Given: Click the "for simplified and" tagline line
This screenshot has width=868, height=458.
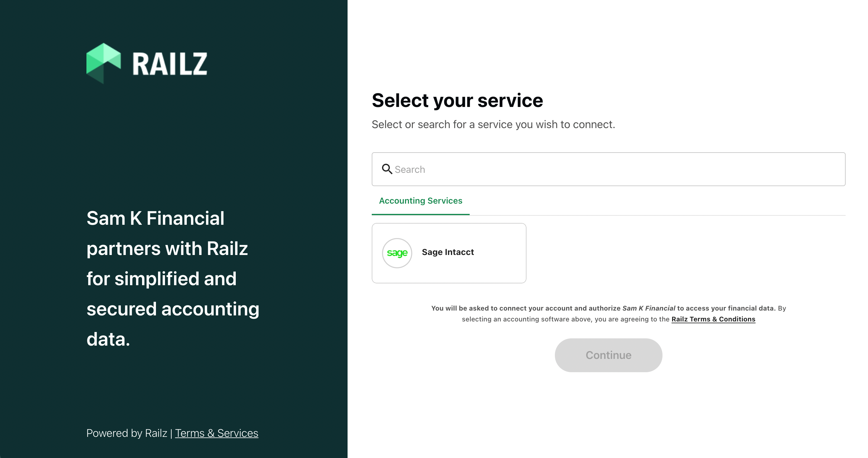Looking at the screenshot, I should click(x=161, y=279).
